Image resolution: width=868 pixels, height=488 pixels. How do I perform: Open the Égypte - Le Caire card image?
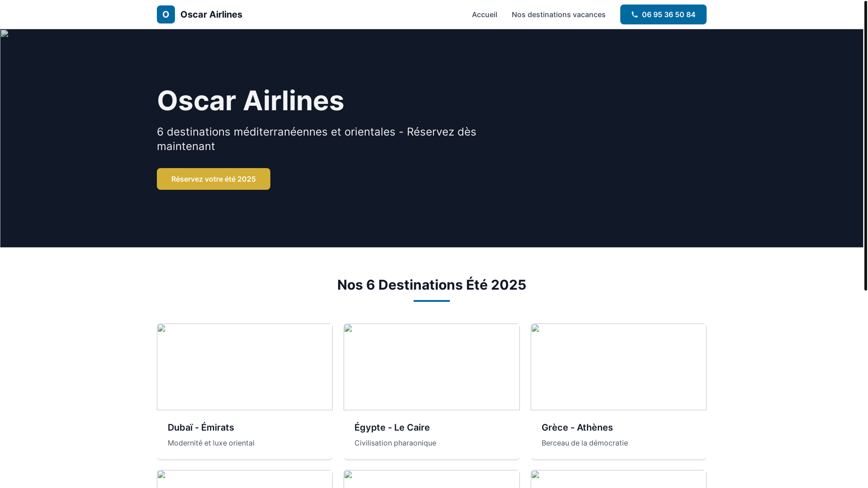click(x=432, y=367)
